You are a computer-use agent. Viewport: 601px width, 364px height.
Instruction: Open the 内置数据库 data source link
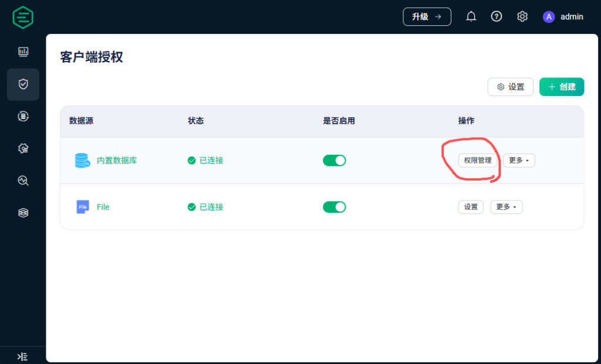click(x=116, y=161)
